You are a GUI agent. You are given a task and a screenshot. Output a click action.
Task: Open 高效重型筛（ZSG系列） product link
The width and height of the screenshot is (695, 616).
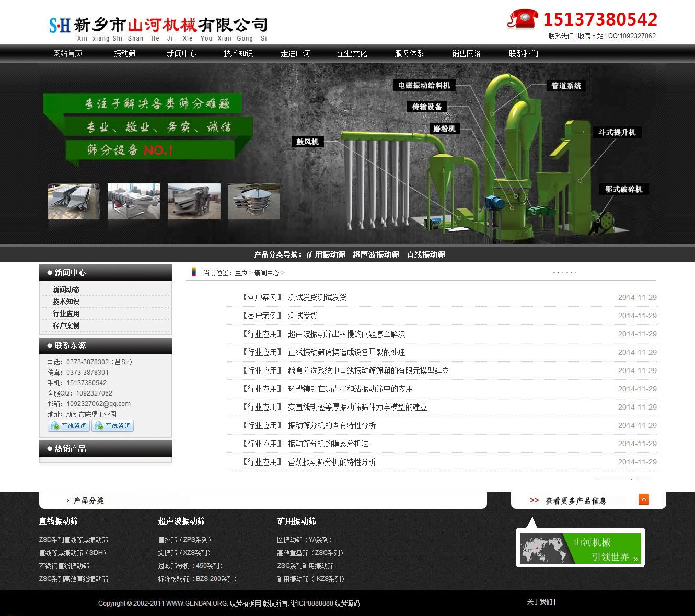click(x=311, y=553)
